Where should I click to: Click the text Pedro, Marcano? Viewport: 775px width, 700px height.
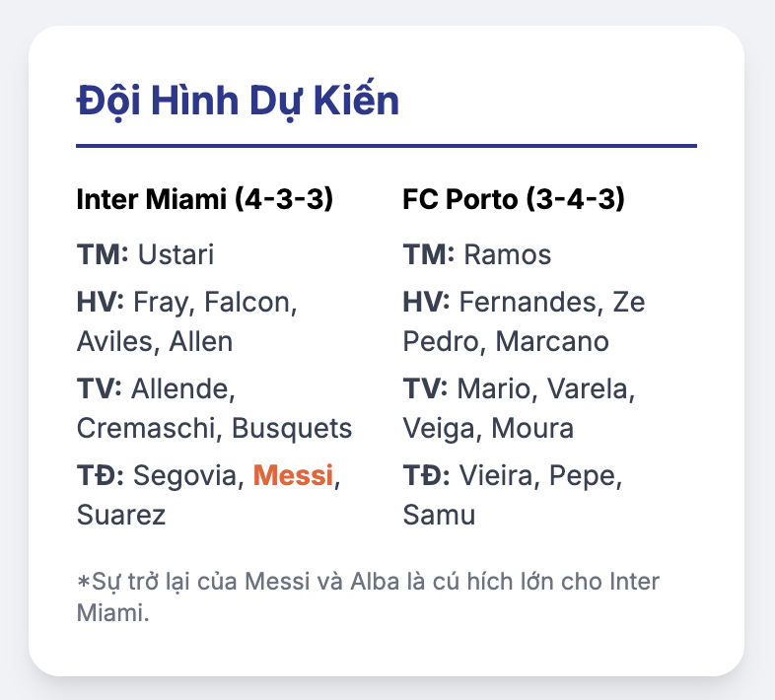point(506,341)
